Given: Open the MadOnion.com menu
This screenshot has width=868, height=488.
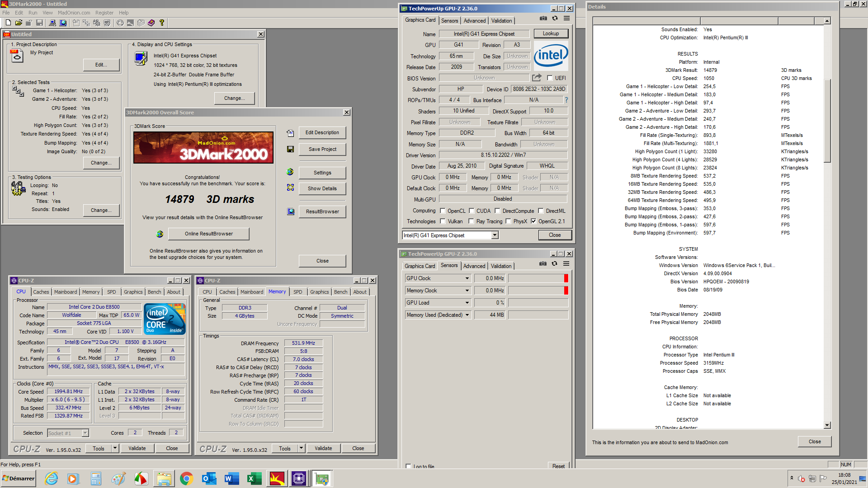Looking at the screenshot, I should point(74,13).
